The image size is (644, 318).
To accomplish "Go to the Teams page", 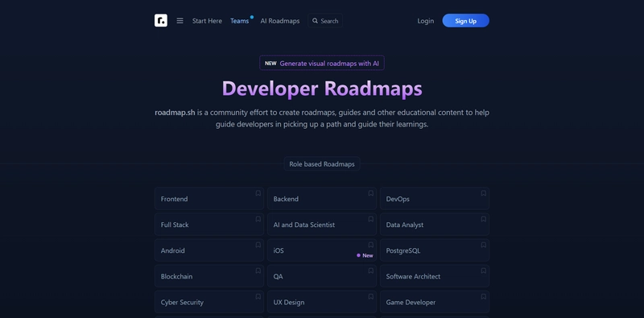I will coord(239,21).
